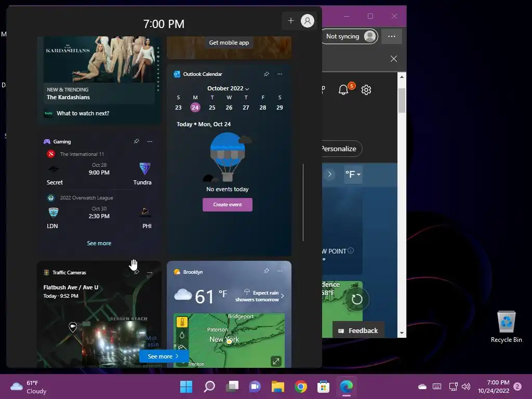Viewport: 532px width, 399px height.
Task: Change temperature unit °F dropdown in Edge
Action: click(353, 175)
